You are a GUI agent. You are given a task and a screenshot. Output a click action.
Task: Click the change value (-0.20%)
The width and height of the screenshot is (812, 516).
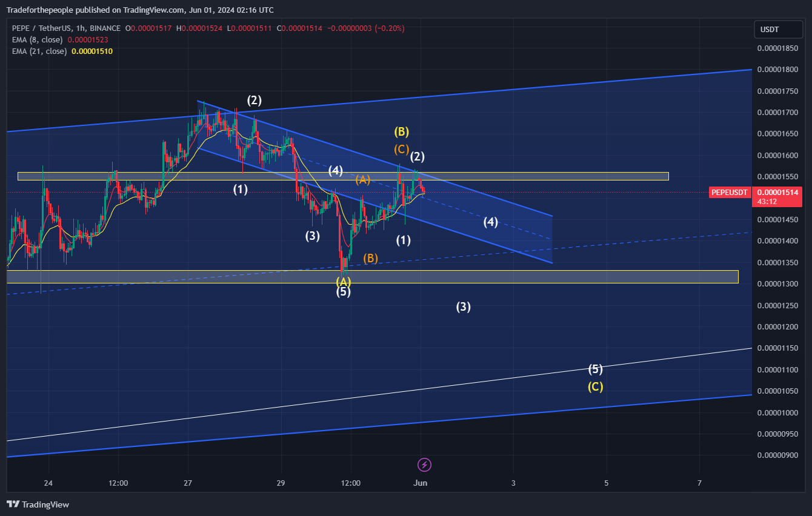[x=389, y=28]
